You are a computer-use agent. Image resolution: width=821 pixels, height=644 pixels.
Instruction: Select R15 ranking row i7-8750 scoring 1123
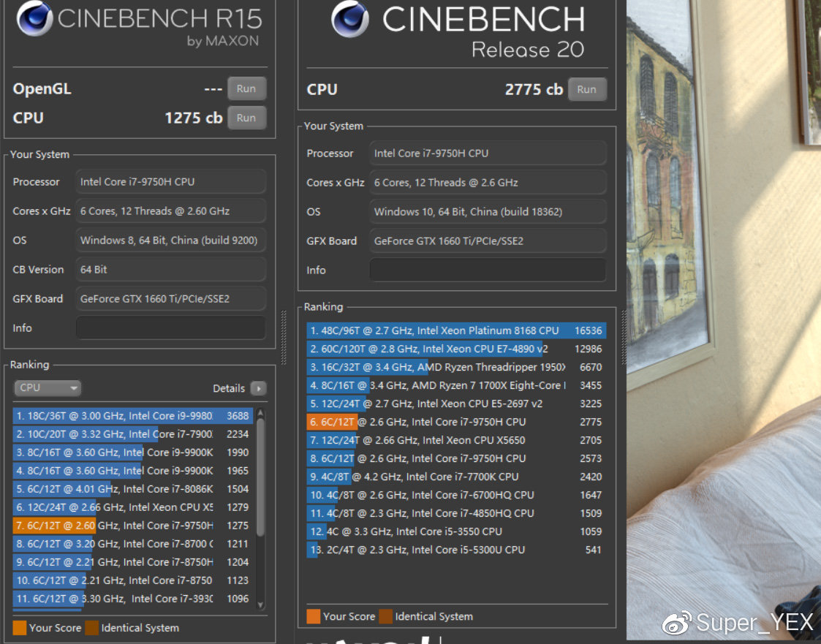coord(133,580)
